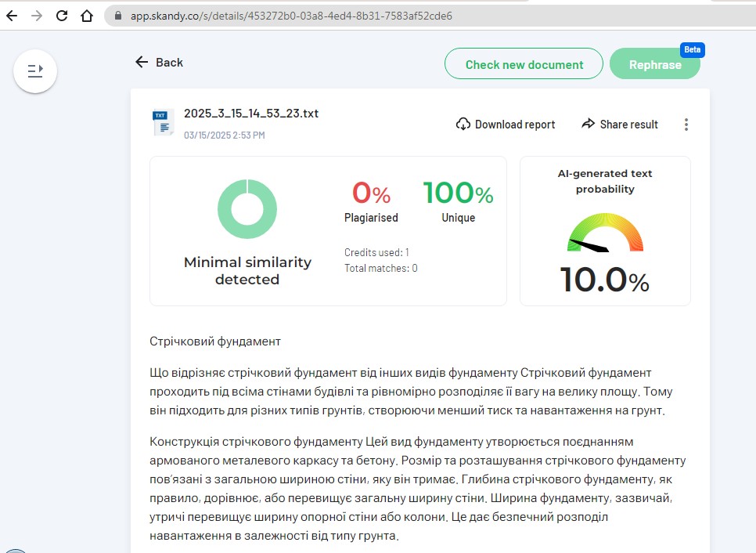Click paragraph starting Конструкція стрічкового фундаменту
756x553 pixels.
pos(418,488)
